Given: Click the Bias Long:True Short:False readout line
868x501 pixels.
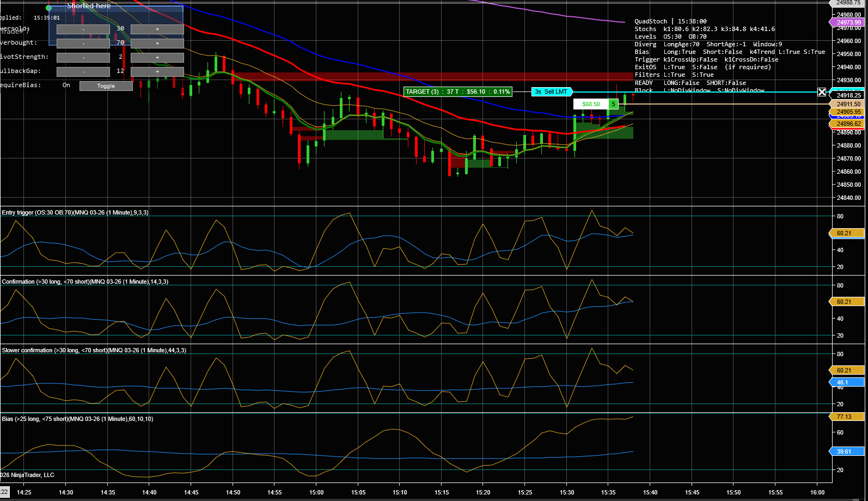Looking at the screenshot, I should [x=730, y=52].
